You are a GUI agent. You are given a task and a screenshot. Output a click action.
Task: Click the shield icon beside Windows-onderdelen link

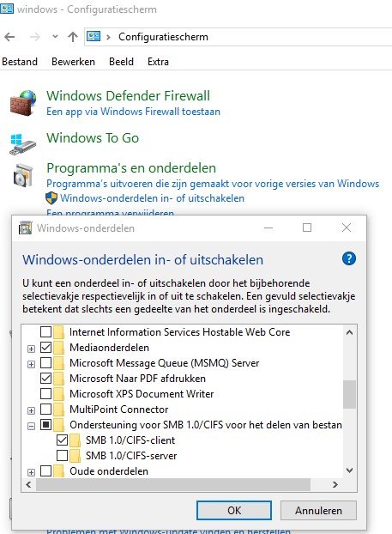click(x=51, y=197)
